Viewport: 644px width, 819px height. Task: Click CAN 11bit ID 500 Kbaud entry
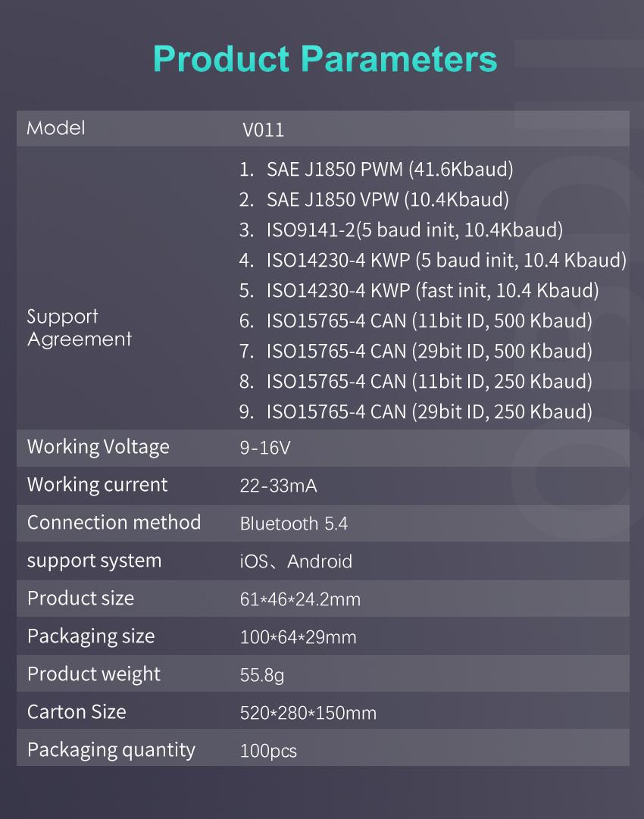pos(415,320)
